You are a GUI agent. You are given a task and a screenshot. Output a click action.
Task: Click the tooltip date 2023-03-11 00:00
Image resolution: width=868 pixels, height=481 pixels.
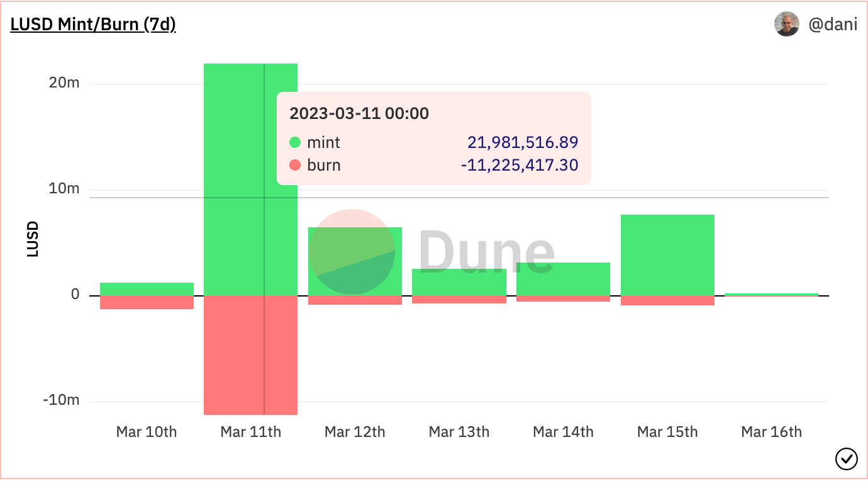click(x=359, y=113)
